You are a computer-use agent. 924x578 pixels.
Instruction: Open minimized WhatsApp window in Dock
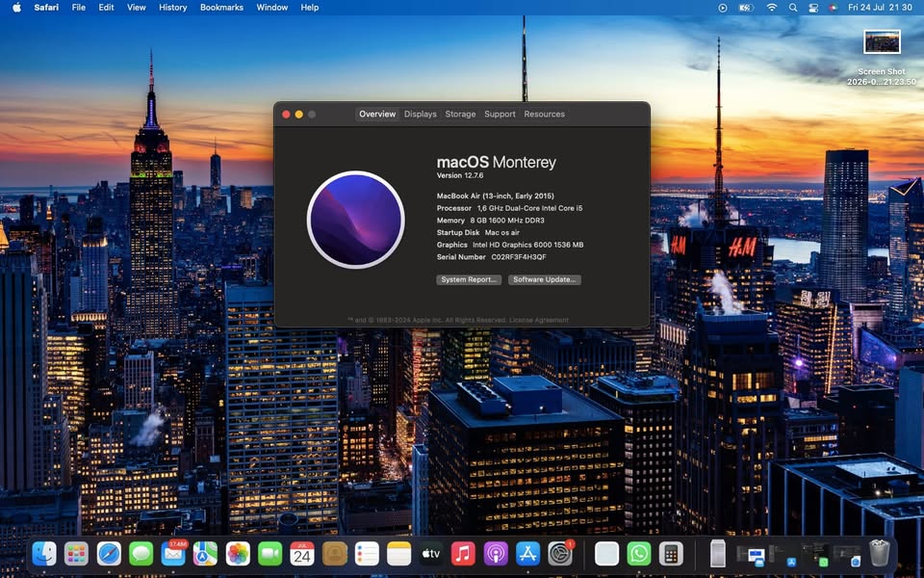pos(815,554)
